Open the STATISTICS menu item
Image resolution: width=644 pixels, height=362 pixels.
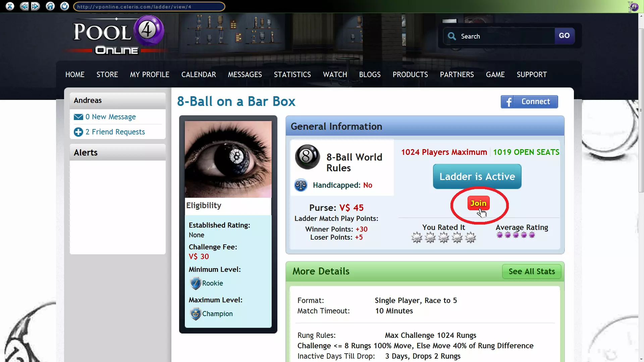point(292,74)
